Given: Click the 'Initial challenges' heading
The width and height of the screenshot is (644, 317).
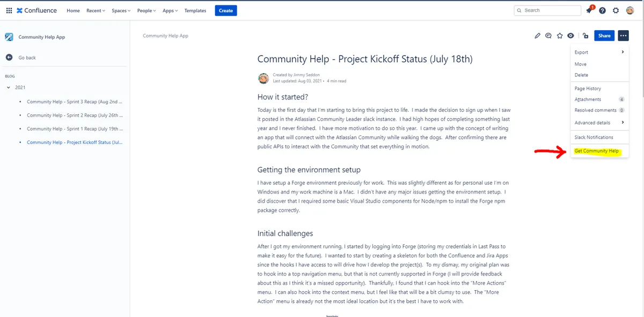Looking at the screenshot, I should tap(285, 233).
